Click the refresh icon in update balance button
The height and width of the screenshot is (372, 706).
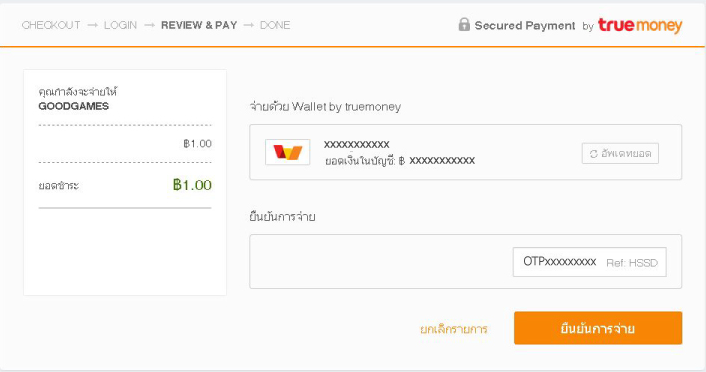click(593, 154)
